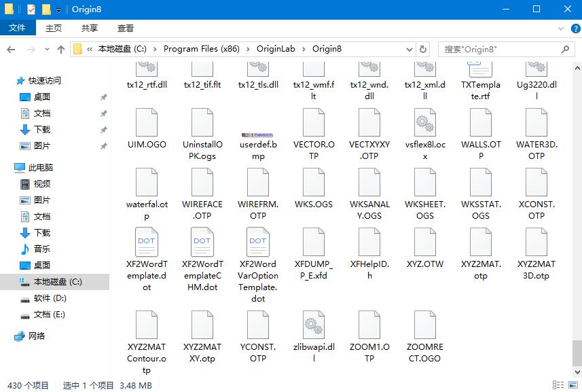Select the WIREFRM.OTP file icon
Image resolution: width=582 pixels, height=392 pixels.
pyautogui.click(x=258, y=182)
